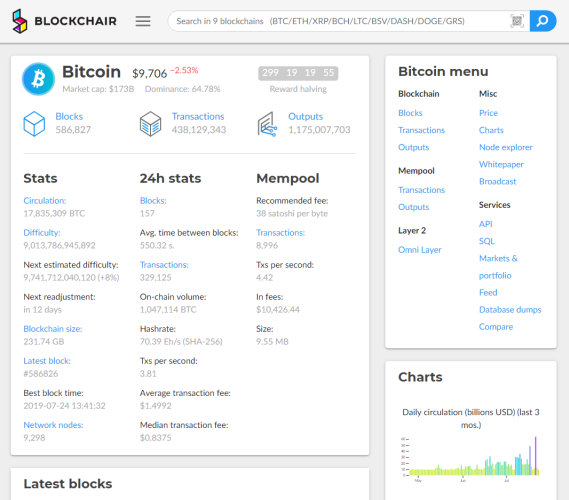Image resolution: width=569 pixels, height=500 pixels.
Task: Open Price in Misc menu
Action: [488, 113]
